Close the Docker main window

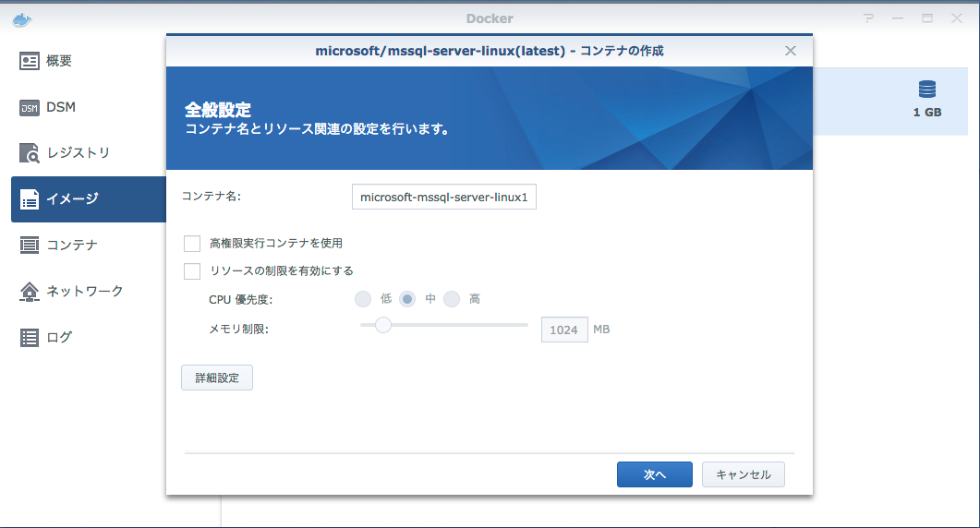click(957, 18)
